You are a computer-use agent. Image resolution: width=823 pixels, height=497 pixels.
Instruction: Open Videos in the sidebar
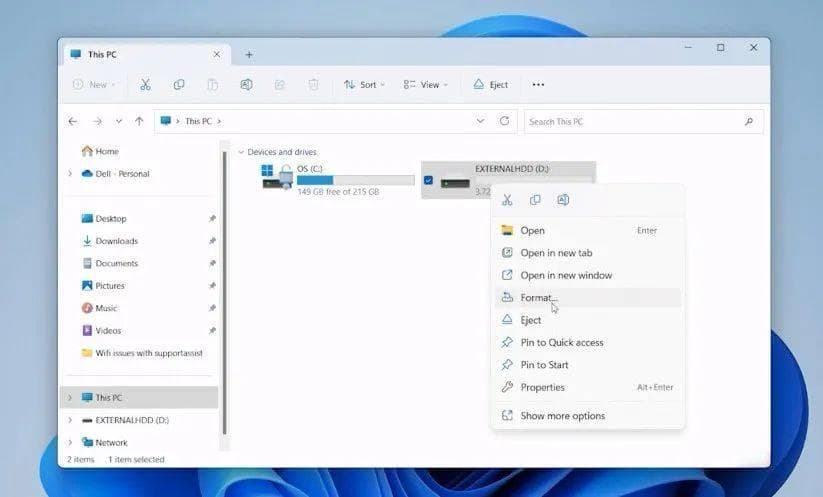click(x=101, y=331)
